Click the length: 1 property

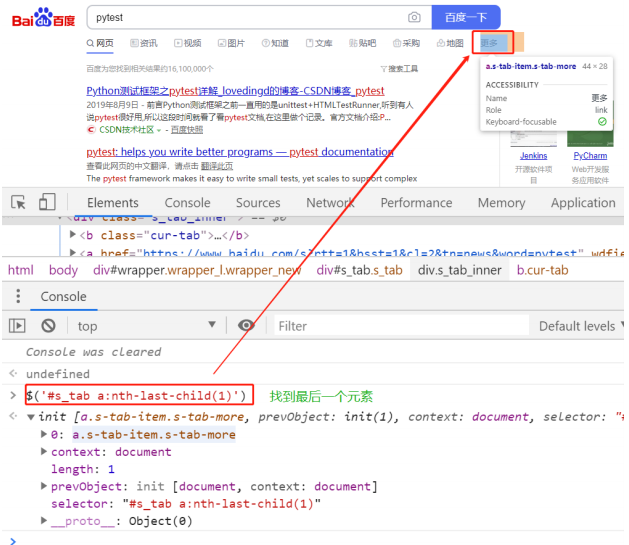click(x=83, y=469)
